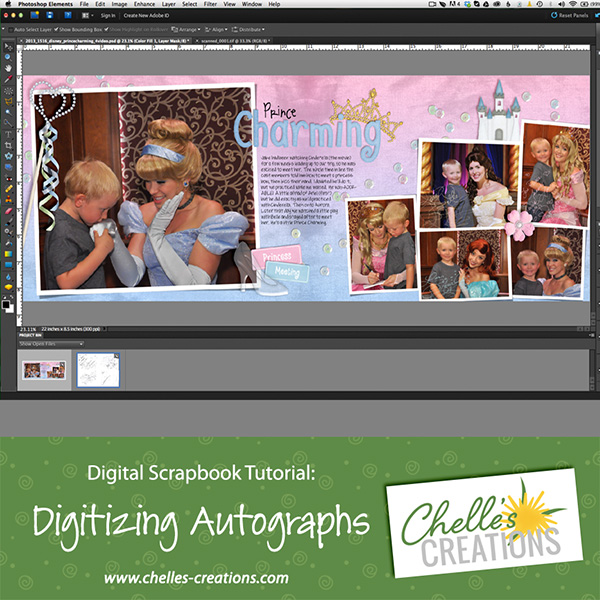Image resolution: width=600 pixels, height=600 pixels.
Task: Select the Paint Bucket tool
Action: (x=8, y=243)
